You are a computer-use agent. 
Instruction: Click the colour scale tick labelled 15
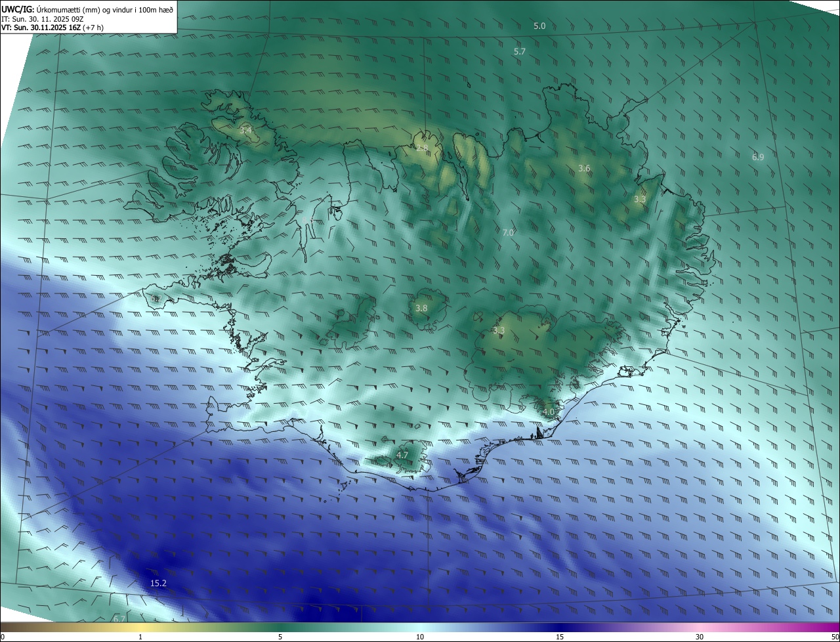(560, 637)
